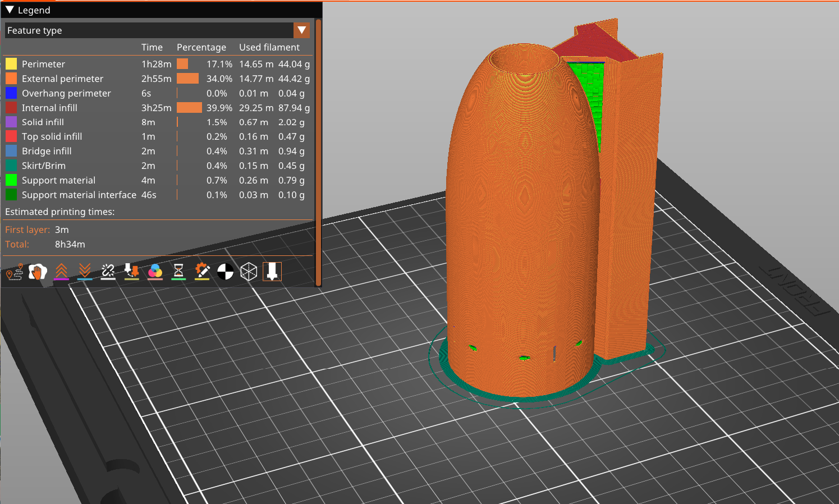Click the 17.1% Perimeter percentage
The image size is (839, 504).
219,64
